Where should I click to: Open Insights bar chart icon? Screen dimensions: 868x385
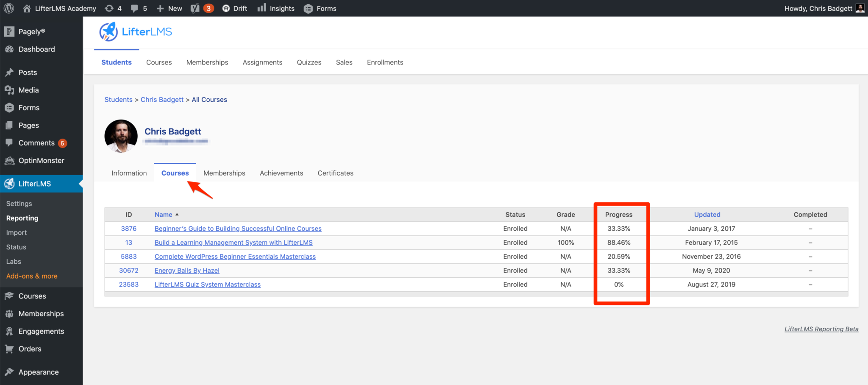pyautogui.click(x=262, y=8)
